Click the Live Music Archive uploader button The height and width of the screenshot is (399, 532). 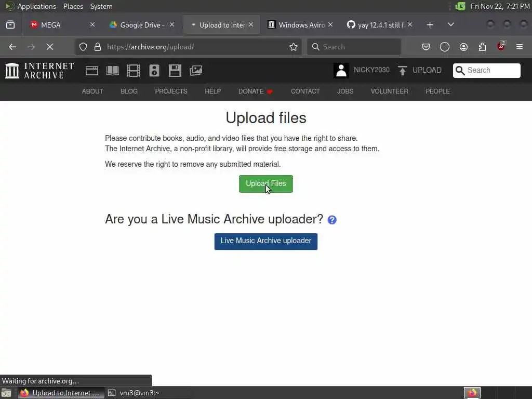click(x=265, y=241)
